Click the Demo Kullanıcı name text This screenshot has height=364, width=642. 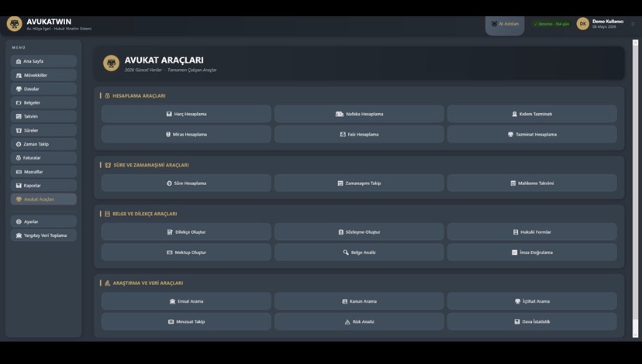coord(608,21)
